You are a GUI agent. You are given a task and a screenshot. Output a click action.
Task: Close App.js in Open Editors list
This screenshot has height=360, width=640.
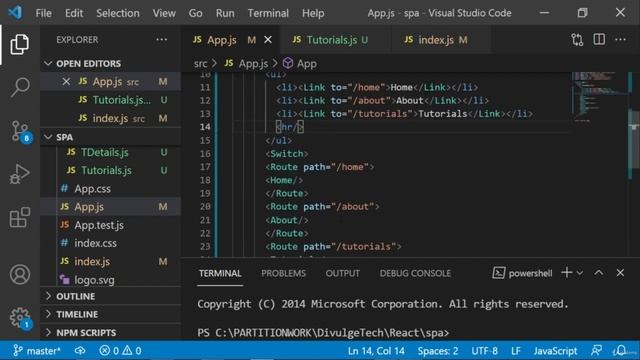pyautogui.click(x=66, y=82)
